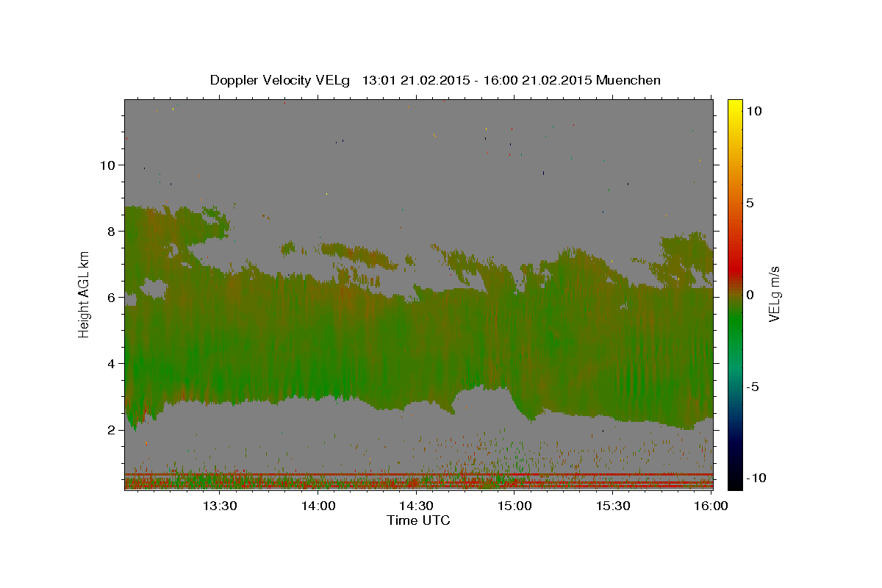Click the 'Time UTC' axis label
This screenshot has width=882, height=588.
pyautogui.click(x=418, y=520)
